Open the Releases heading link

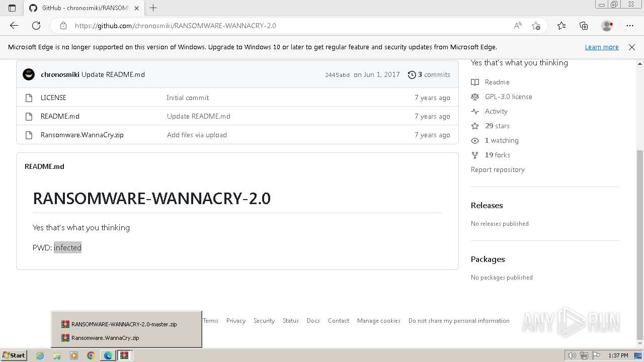(x=487, y=205)
